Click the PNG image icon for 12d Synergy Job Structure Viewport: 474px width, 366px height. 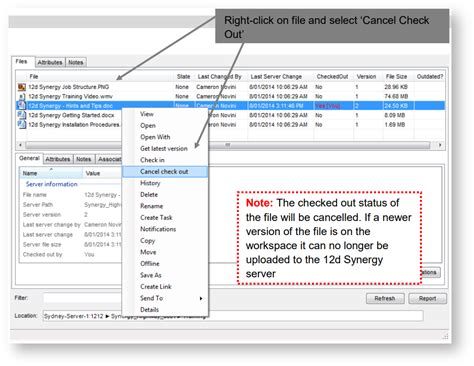pyautogui.click(x=22, y=87)
